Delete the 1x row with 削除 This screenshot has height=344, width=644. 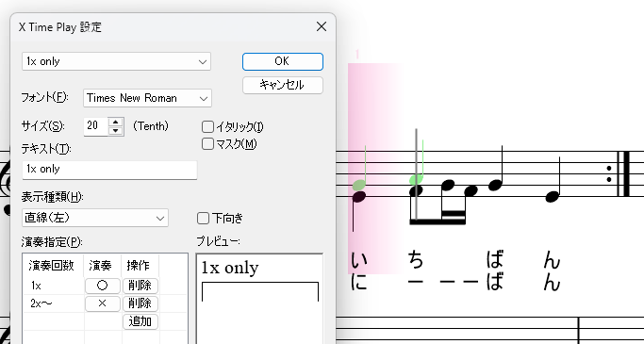(140, 286)
